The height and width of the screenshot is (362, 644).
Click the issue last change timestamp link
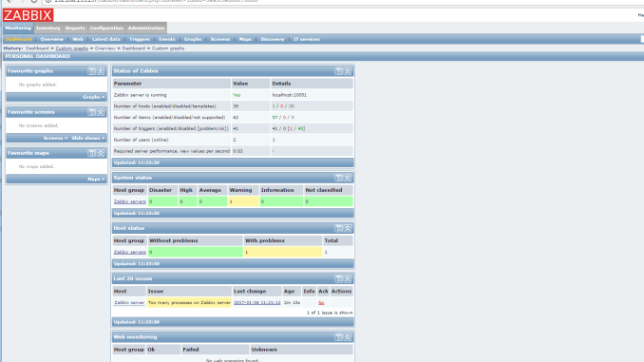(x=257, y=303)
